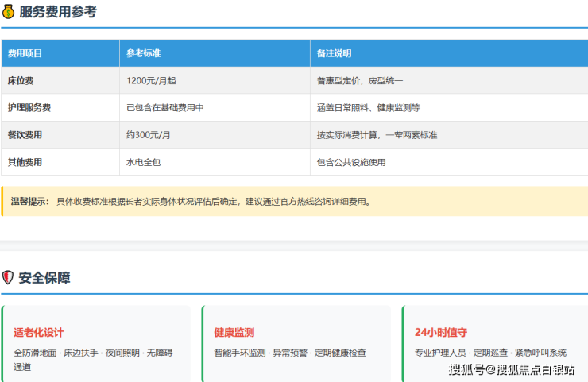Select the 服务费用参考 section heading

(x=57, y=12)
